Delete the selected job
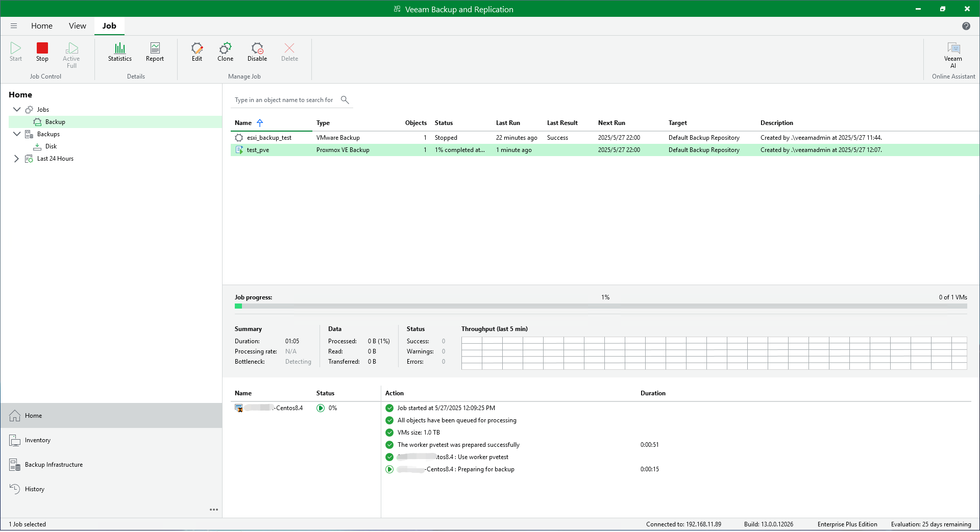The image size is (980, 532). [x=289, y=52]
